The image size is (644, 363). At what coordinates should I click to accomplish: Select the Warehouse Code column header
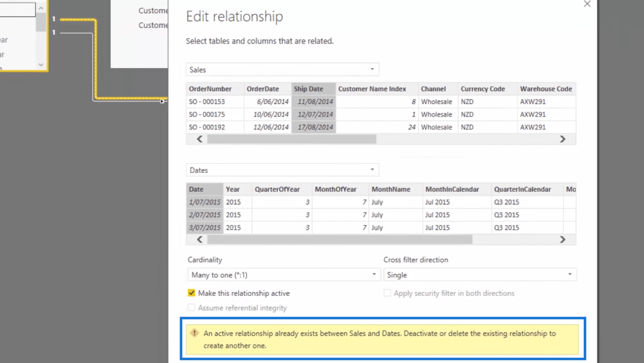(x=547, y=89)
